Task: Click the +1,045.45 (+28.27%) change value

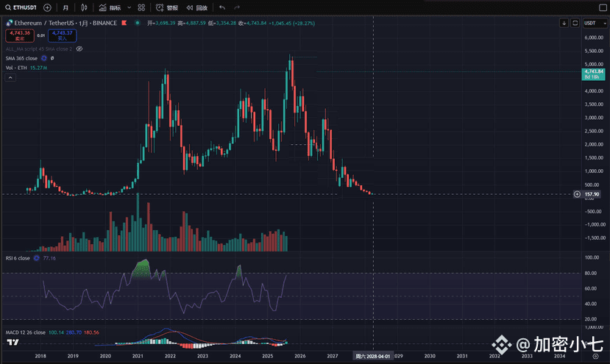Action: pyautogui.click(x=292, y=24)
